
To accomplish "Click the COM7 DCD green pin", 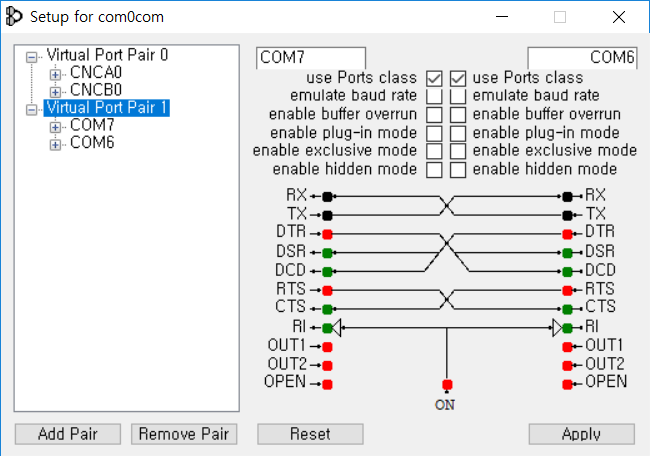I will coord(327,272).
